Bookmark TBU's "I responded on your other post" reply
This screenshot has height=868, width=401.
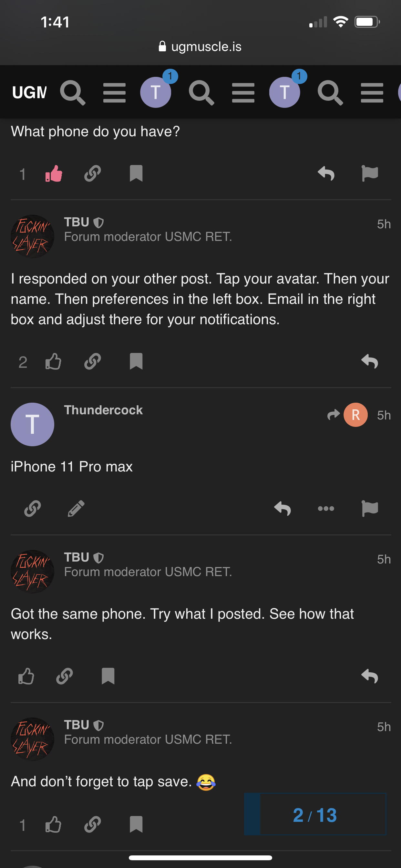coord(136,362)
